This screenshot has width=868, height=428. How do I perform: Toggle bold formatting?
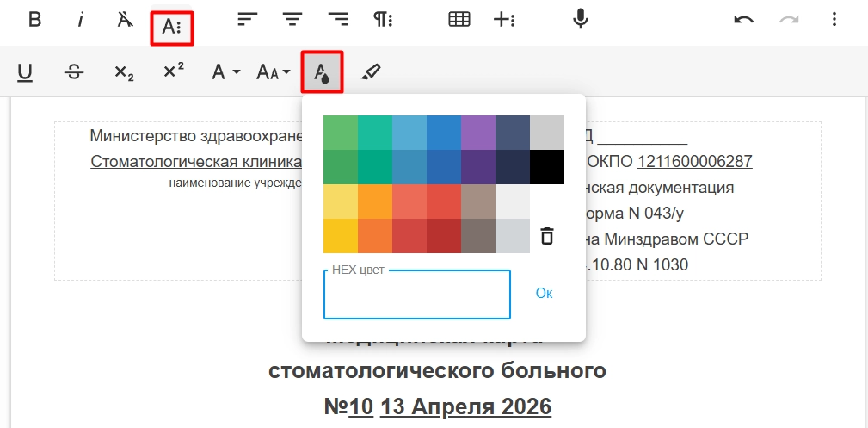click(34, 20)
